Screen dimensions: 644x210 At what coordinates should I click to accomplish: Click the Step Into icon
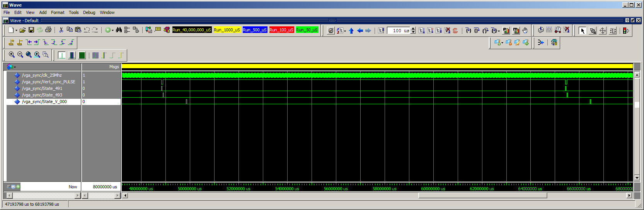coord(468,31)
